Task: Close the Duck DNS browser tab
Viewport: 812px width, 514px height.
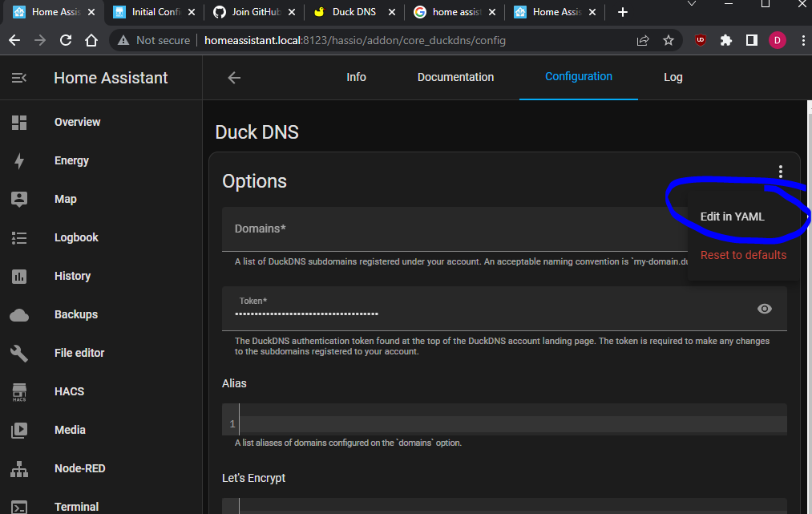Action: [392, 12]
